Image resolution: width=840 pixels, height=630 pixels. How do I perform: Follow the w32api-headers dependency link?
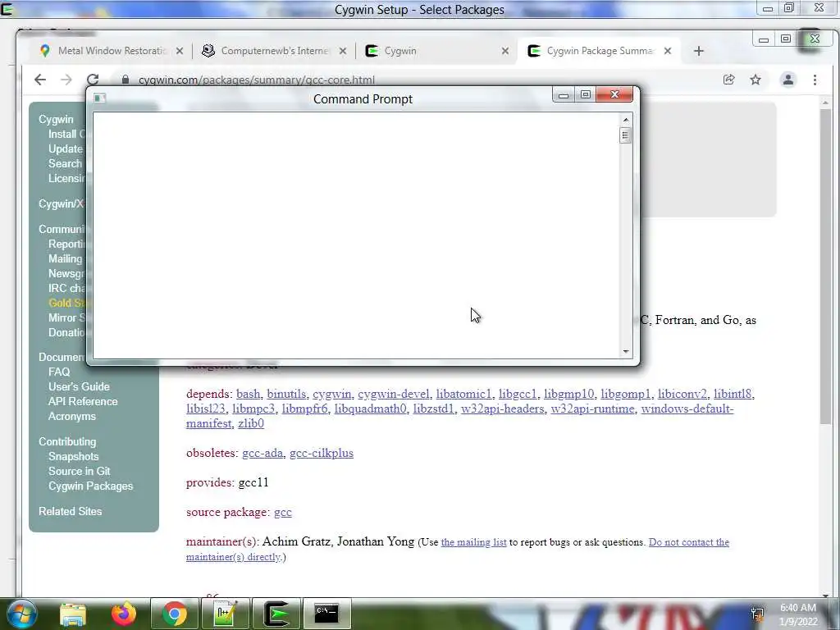point(503,409)
